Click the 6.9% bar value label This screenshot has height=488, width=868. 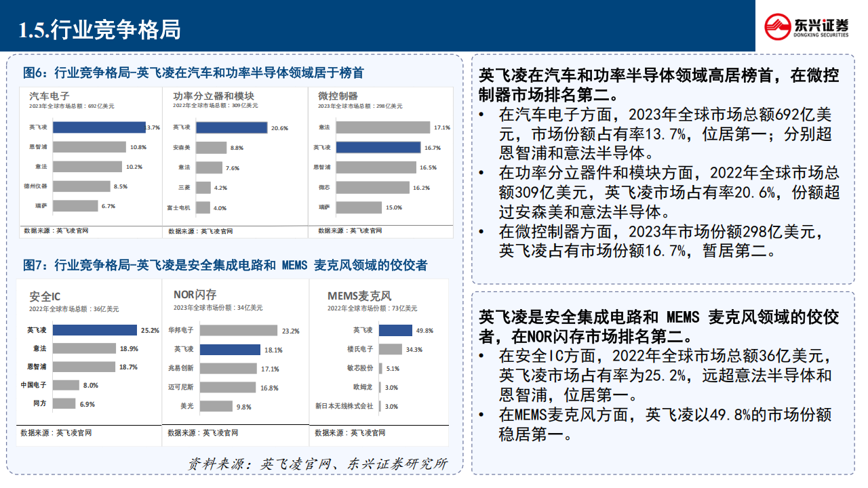click(x=87, y=404)
